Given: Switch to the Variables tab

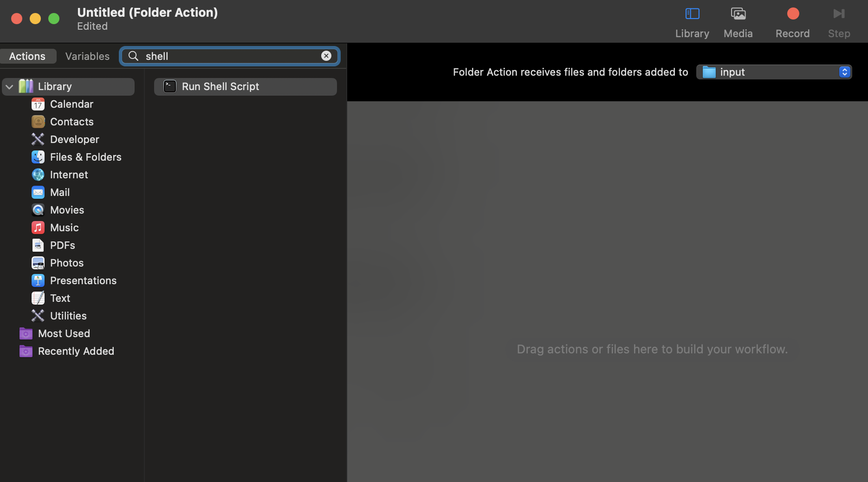Looking at the screenshot, I should pyautogui.click(x=87, y=56).
